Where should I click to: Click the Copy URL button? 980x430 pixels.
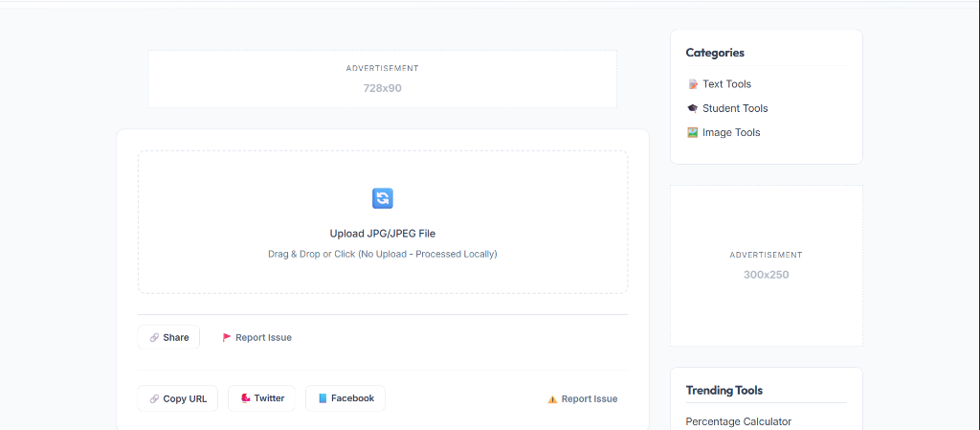(x=177, y=398)
